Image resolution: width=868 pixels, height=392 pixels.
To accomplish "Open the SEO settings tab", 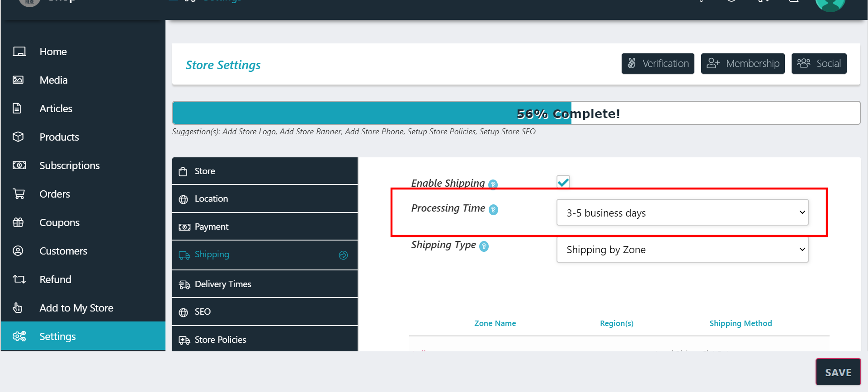I will [x=265, y=312].
